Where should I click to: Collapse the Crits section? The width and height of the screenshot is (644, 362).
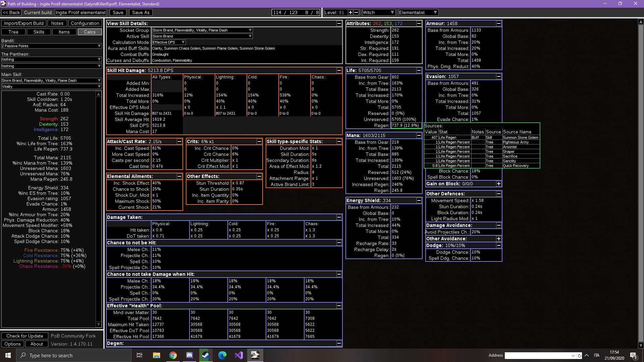[x=259, y=141]
